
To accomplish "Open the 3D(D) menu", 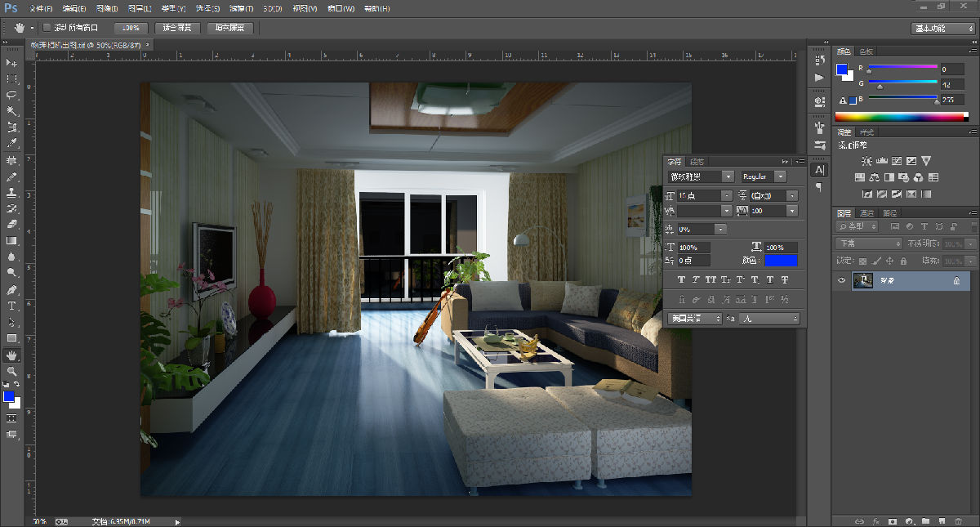I will pyautogui.click(x=272, y=8).
